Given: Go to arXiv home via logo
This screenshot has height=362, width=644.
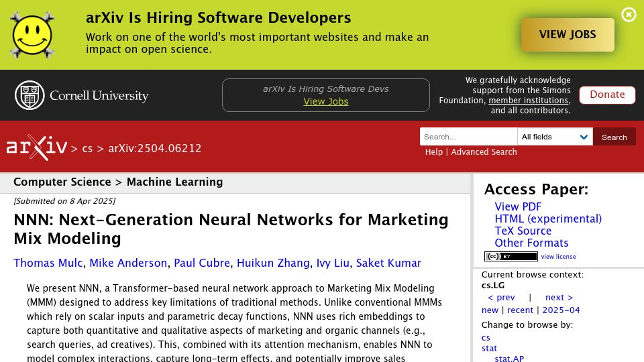Looking at the screenshot, I should tap(36, 147).
